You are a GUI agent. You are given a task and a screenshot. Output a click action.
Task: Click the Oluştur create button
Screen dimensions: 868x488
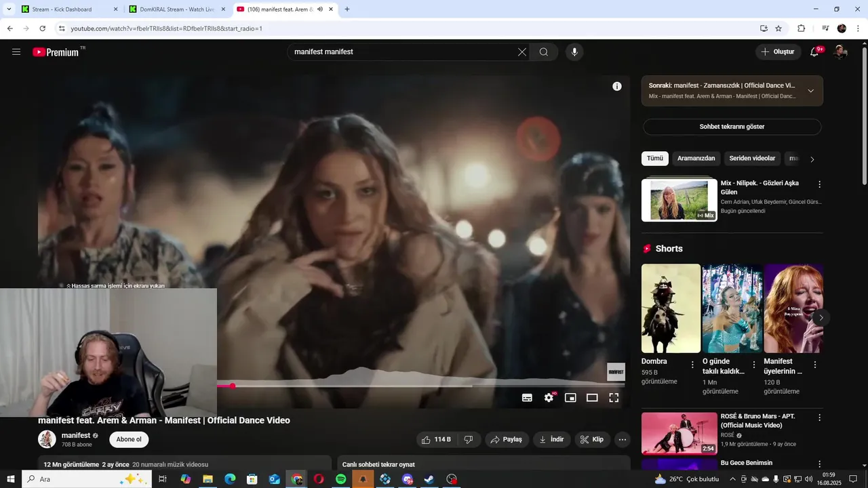(778, 52)
